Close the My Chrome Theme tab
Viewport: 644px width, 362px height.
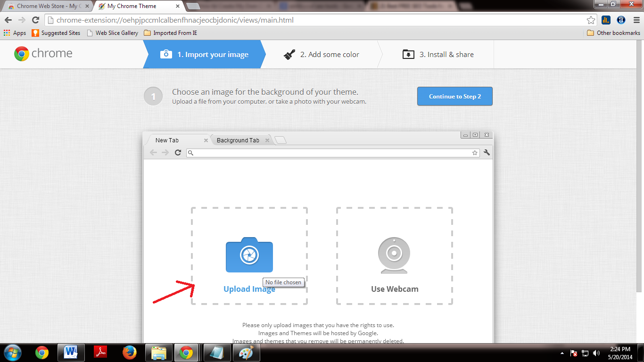[177, 6]
